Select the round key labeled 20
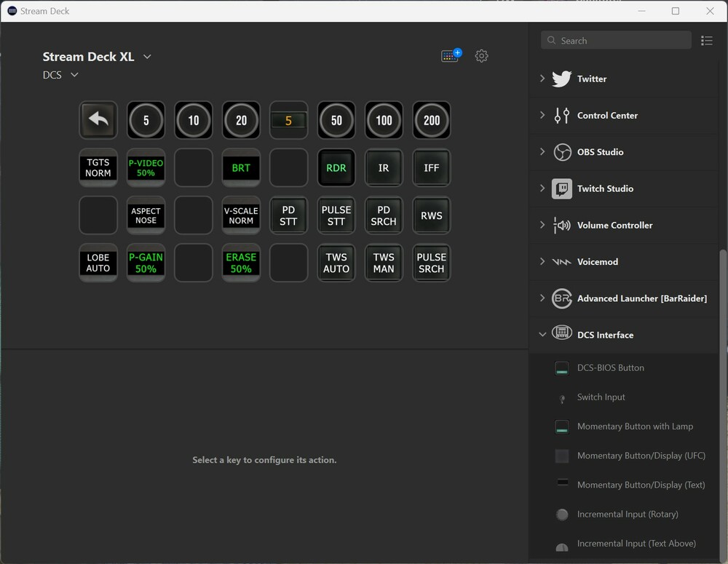 pos(241,120)
